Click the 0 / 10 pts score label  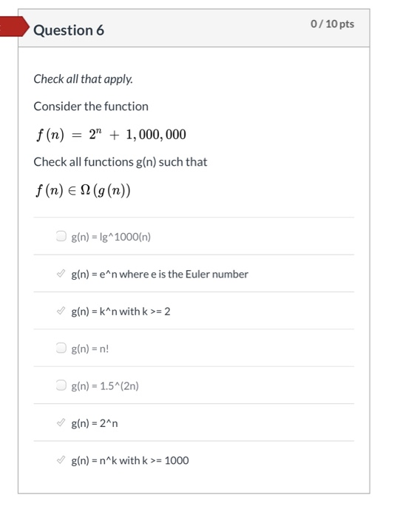(x=332, y=24)
